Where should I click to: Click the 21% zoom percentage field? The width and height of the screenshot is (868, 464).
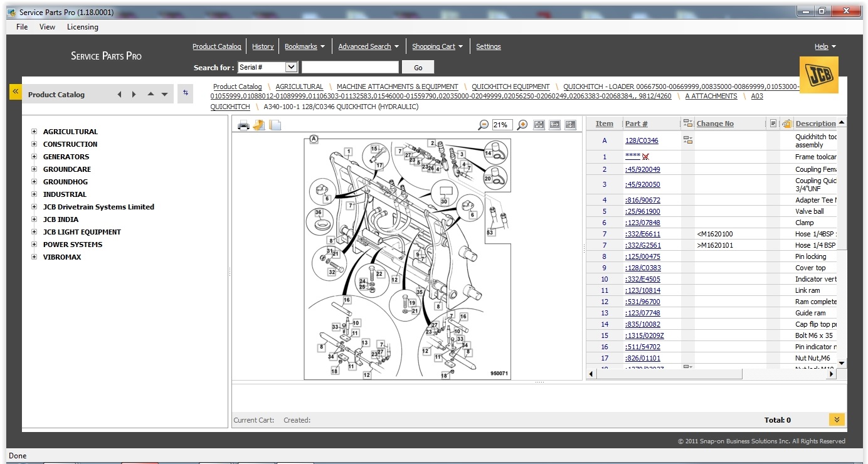[x=502, y=125]
